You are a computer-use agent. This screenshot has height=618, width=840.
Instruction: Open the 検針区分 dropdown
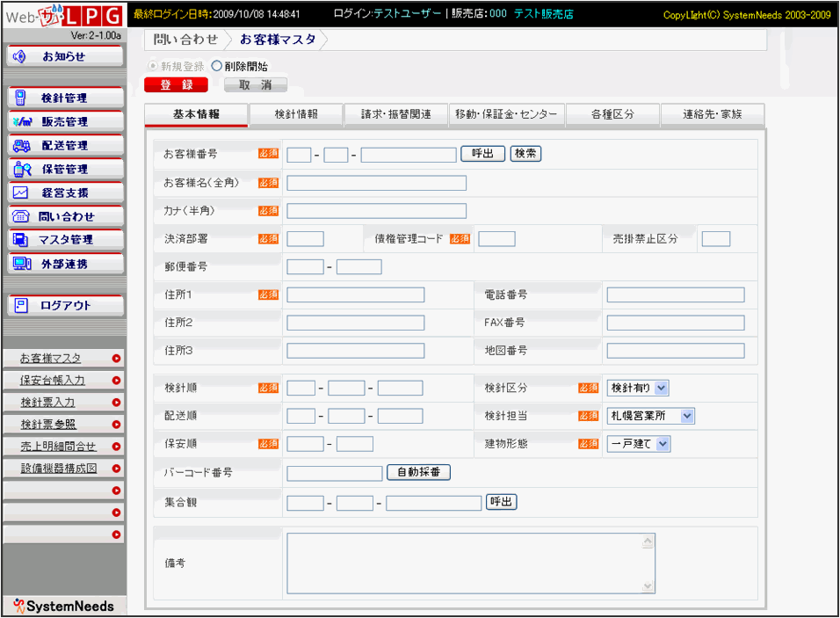638,388
